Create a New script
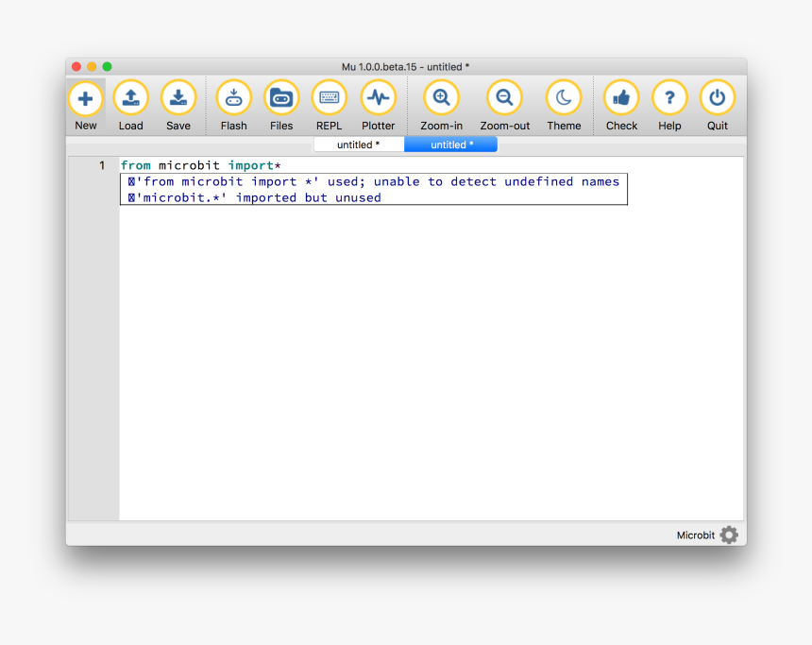 pos(86,104)
